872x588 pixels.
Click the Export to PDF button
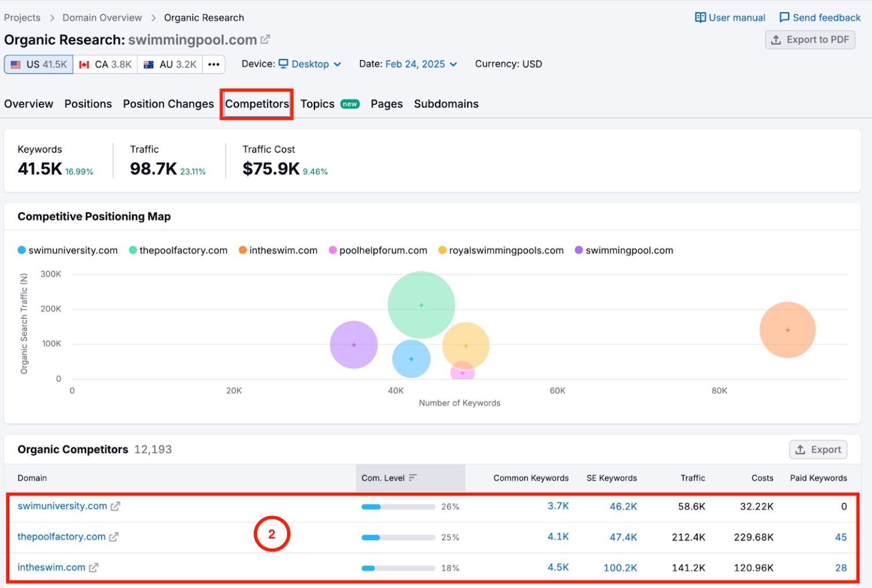[810, 40]
